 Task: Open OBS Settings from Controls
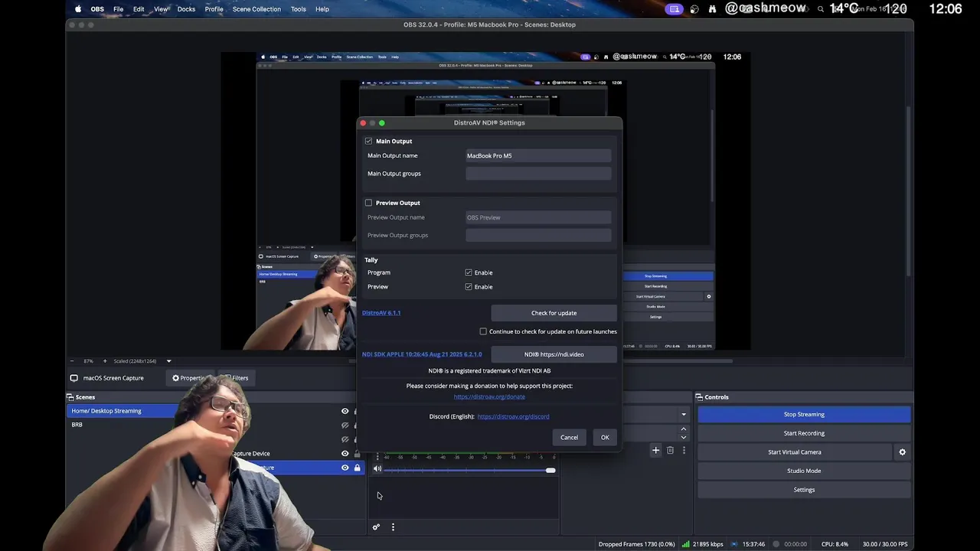point(804,490)
